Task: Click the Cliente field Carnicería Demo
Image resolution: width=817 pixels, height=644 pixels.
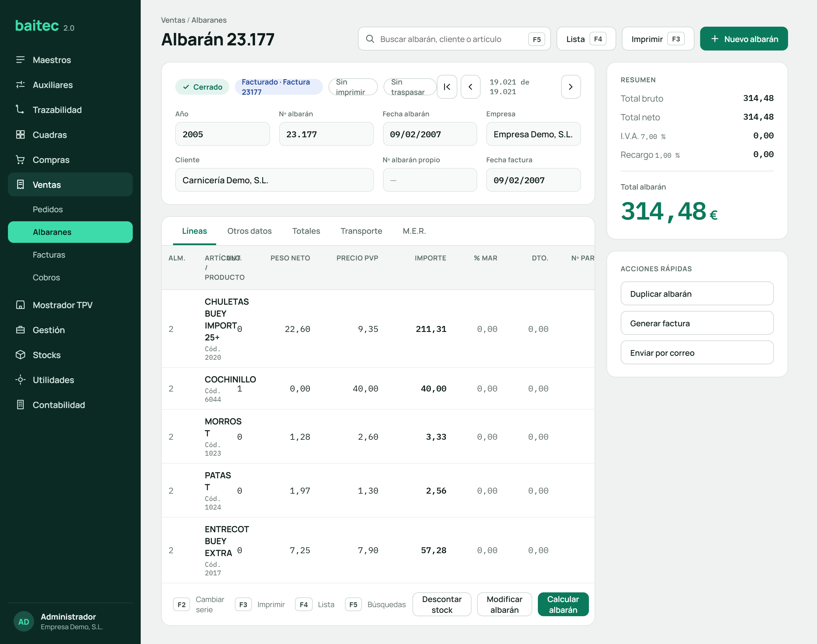Action: click(x=275, y=180)
